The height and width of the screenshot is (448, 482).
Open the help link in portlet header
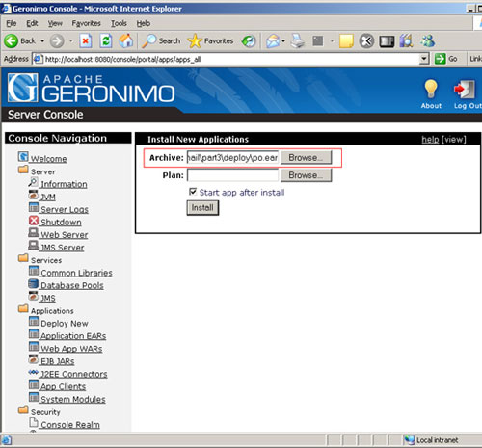click(x=430, y=139)
